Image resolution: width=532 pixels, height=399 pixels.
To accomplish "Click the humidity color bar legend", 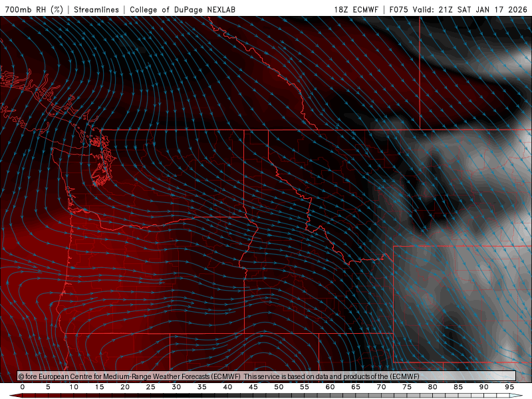I will [x=267, y=396].
